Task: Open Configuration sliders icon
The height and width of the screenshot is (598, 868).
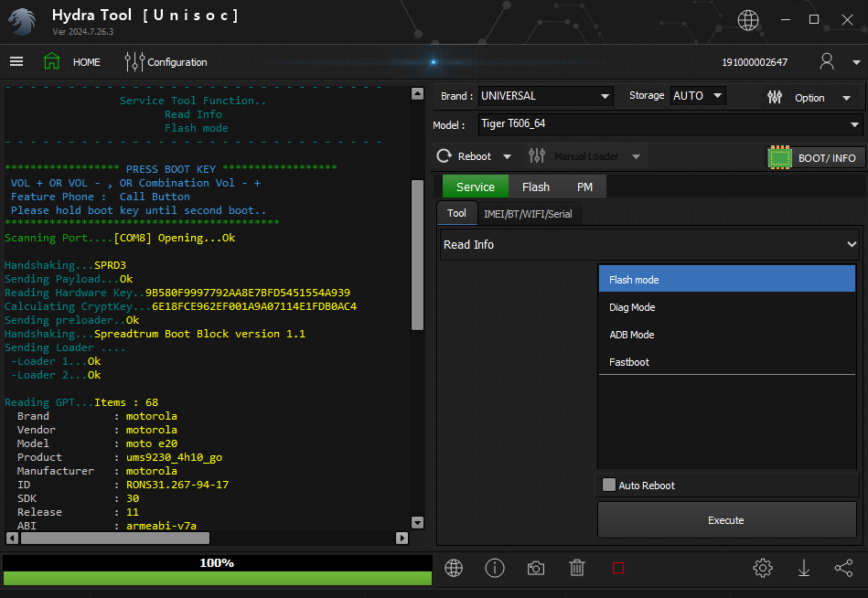Action: tap(134, 62)
